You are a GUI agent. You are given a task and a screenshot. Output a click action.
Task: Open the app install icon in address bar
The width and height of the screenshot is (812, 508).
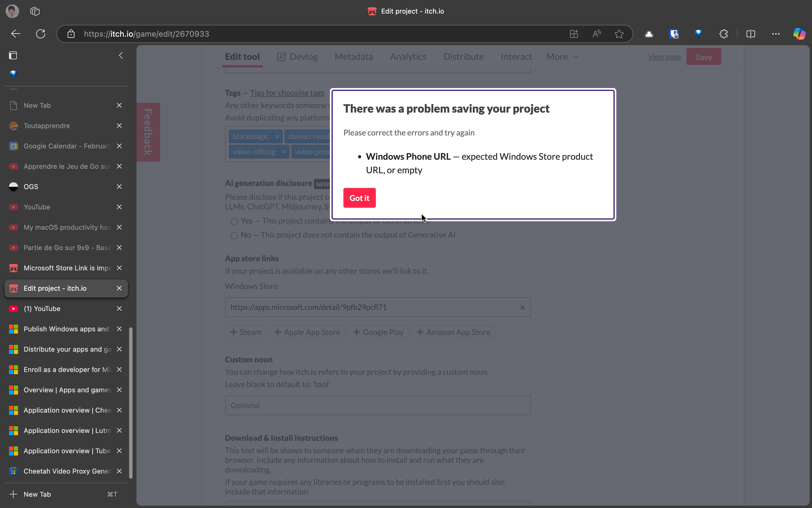pos(574,34)
